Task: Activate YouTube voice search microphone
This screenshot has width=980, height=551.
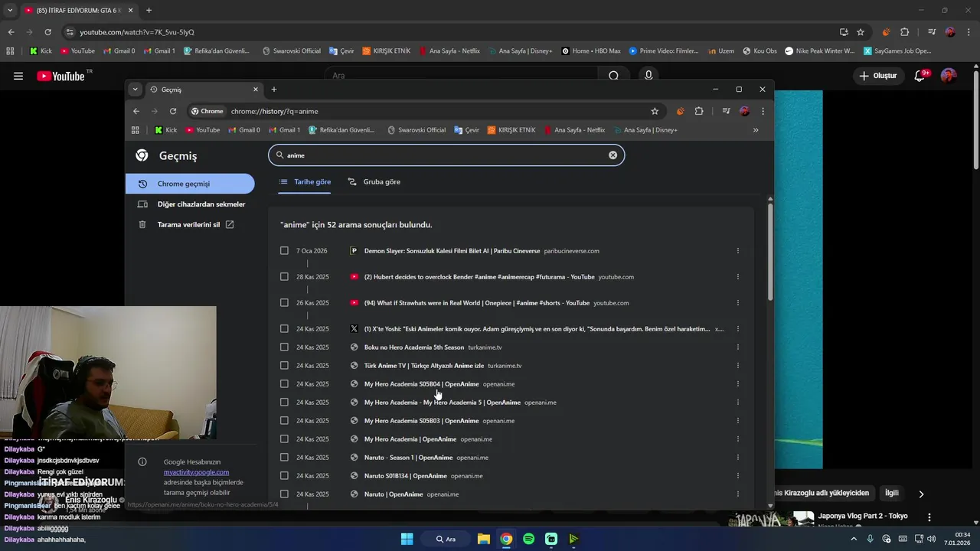Action: [648, 76]
